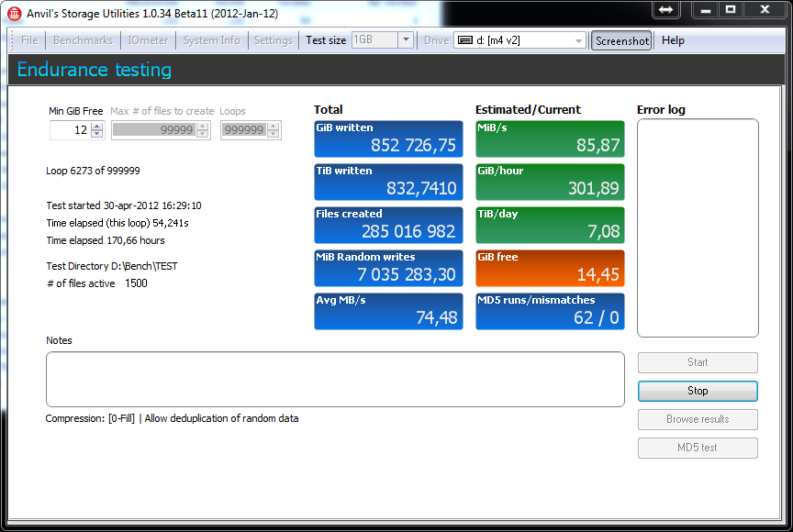Select the TiB written total tile

click(388, 182)
